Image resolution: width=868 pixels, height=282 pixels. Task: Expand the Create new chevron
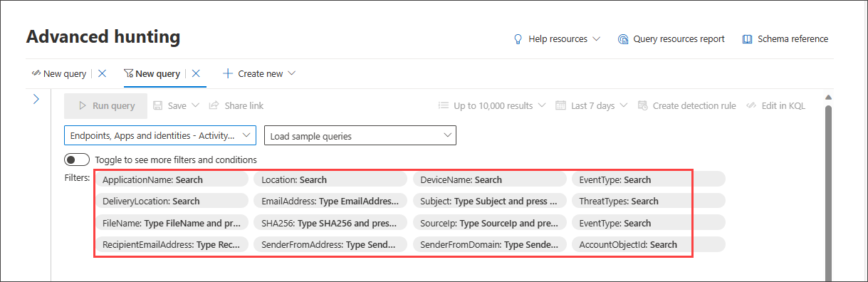pos(291,73)
